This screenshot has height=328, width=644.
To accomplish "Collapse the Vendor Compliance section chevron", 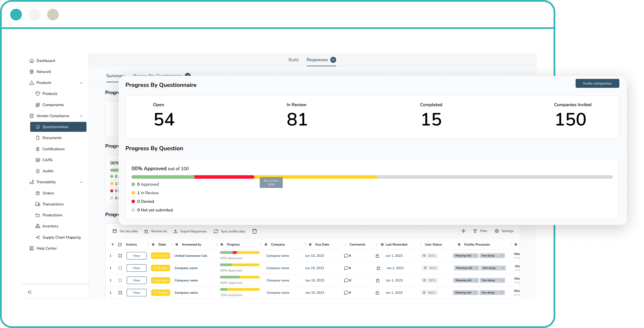I will [81, 116].
